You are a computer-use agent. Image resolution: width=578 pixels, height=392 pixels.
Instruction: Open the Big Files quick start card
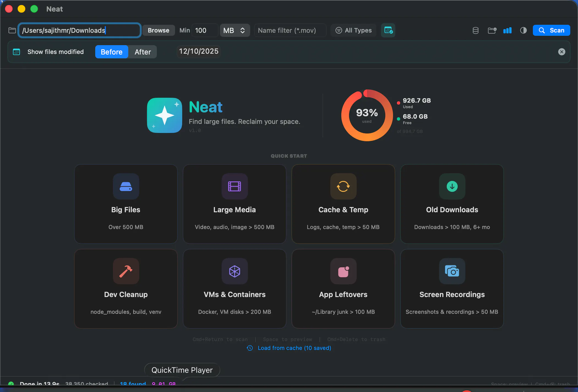coord(126,204)
